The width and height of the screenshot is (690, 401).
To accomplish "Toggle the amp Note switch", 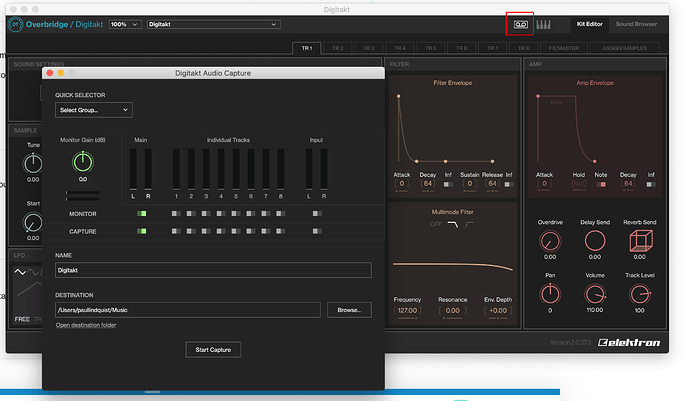I will (601, 184).
